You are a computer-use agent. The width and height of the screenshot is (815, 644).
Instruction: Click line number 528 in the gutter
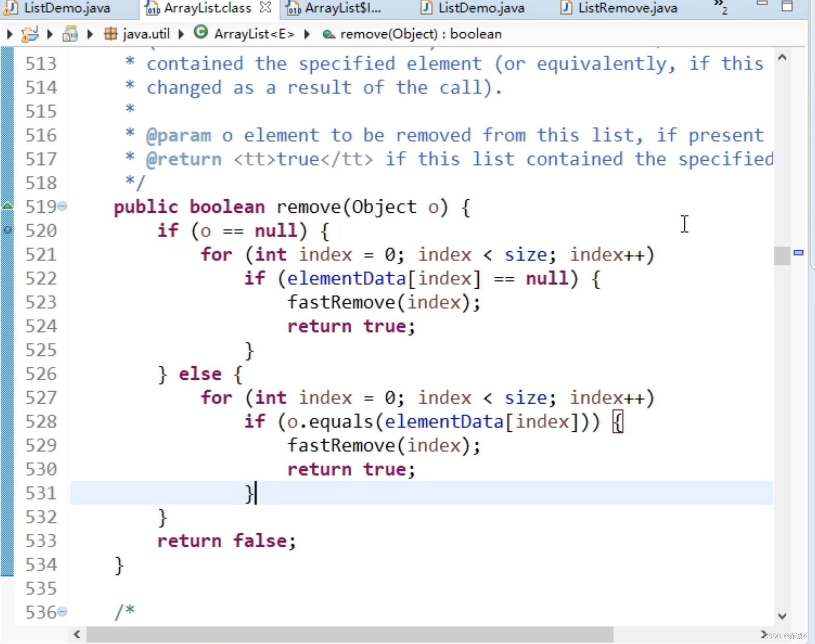(41, 421)
